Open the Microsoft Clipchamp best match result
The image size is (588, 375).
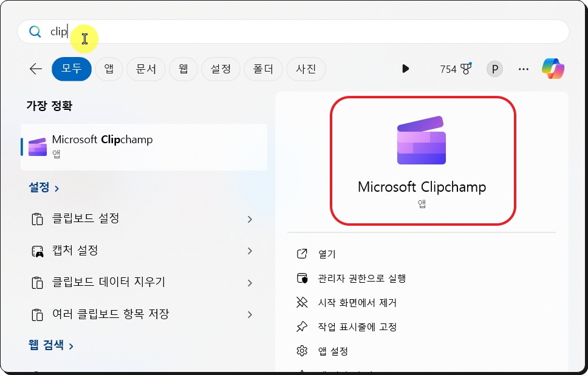[144, 147]
